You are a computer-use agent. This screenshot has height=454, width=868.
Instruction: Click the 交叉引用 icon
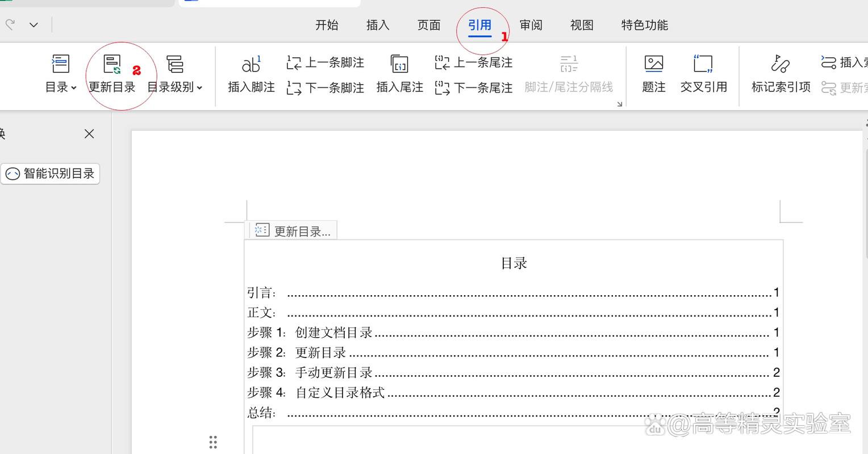[703, 64]
